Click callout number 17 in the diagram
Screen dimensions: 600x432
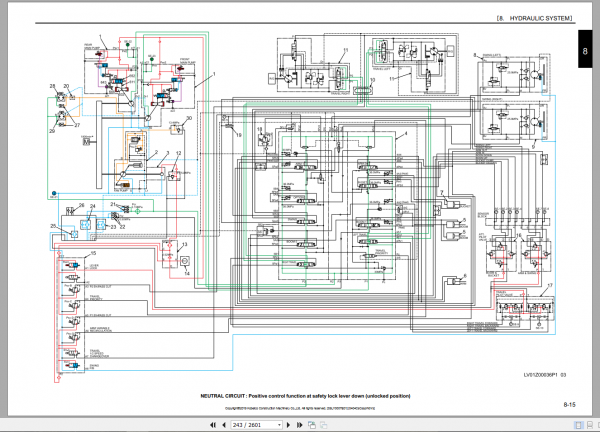(x=550, y=285)
